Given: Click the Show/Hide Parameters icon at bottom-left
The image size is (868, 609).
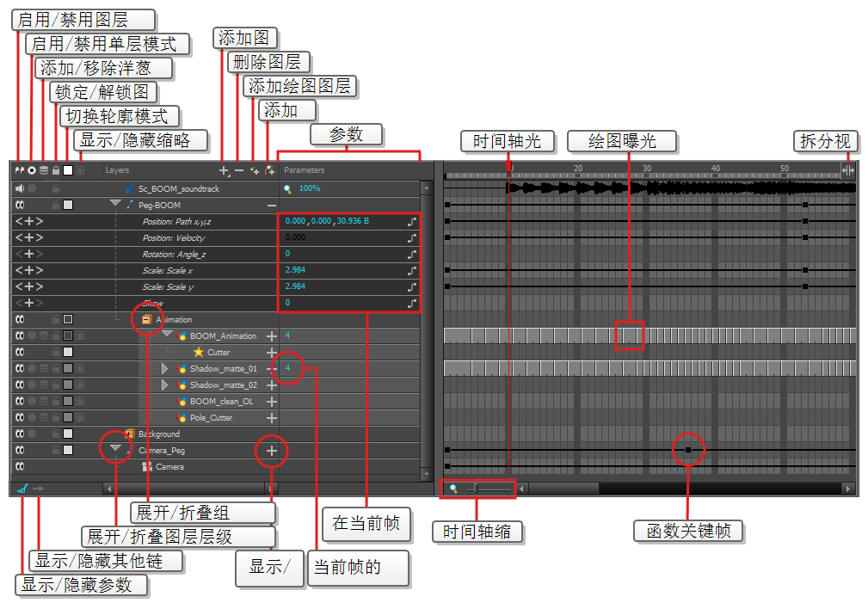Looking at the screenshot, I should point(22,489).
